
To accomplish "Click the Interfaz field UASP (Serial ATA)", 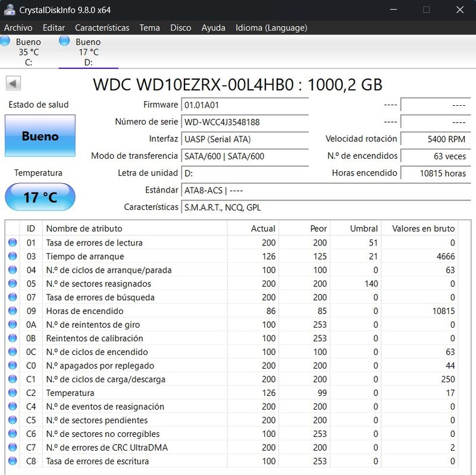I will coord(245,139).
